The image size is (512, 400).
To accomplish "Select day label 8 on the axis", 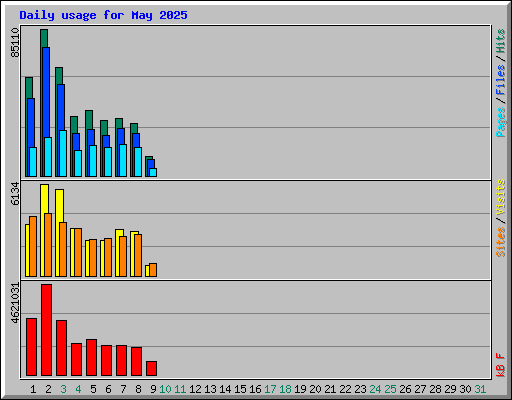I will pos(138,389).
